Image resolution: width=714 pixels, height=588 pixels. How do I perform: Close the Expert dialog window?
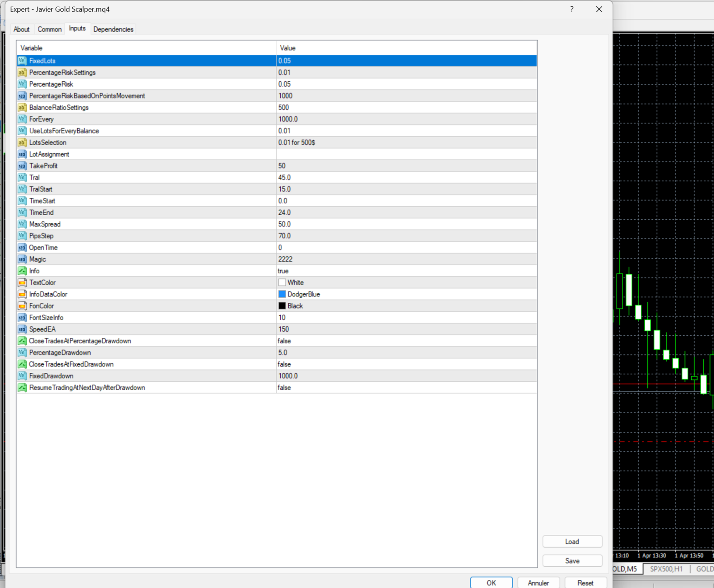pos(599,9)
